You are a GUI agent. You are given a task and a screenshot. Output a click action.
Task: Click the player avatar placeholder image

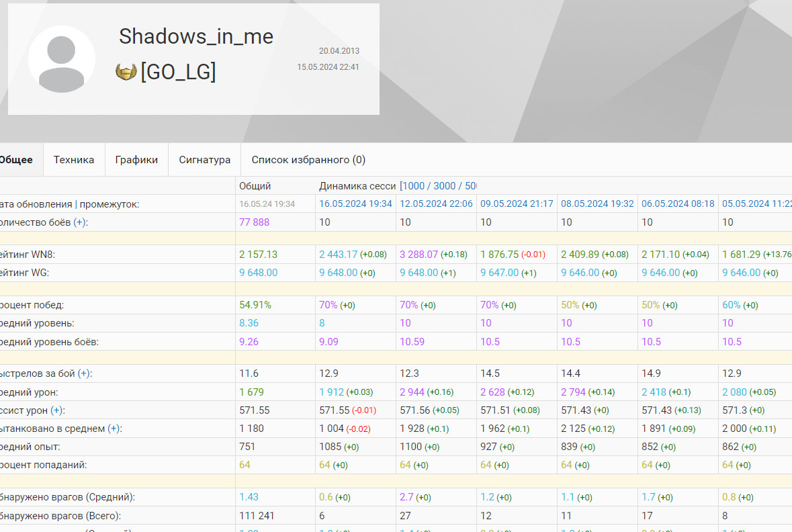62,59
